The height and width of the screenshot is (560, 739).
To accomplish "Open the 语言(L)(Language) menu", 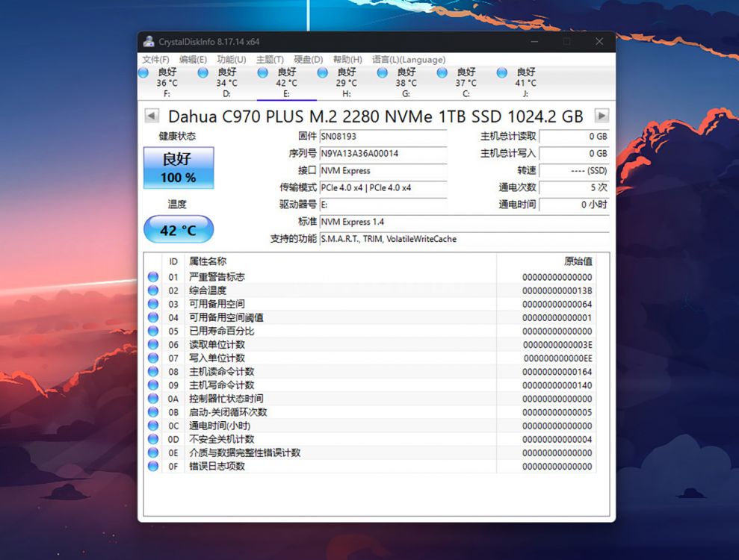I will pos(409,59).
